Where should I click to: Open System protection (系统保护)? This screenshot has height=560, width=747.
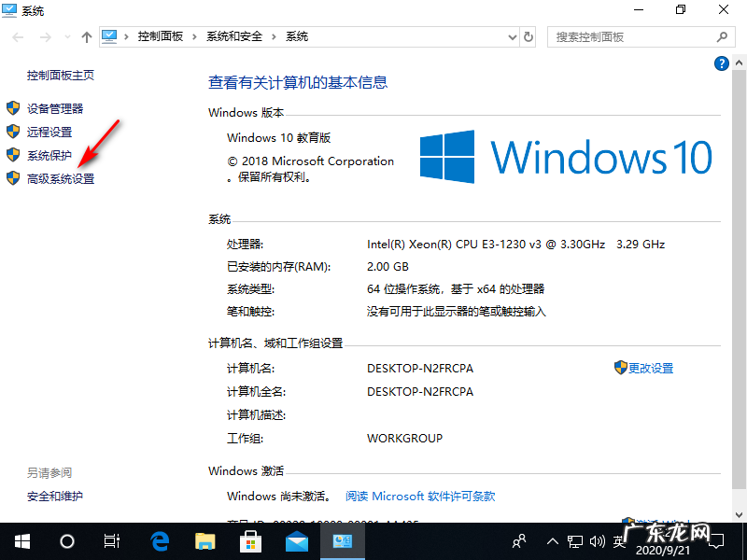click(x=49, y=155)
